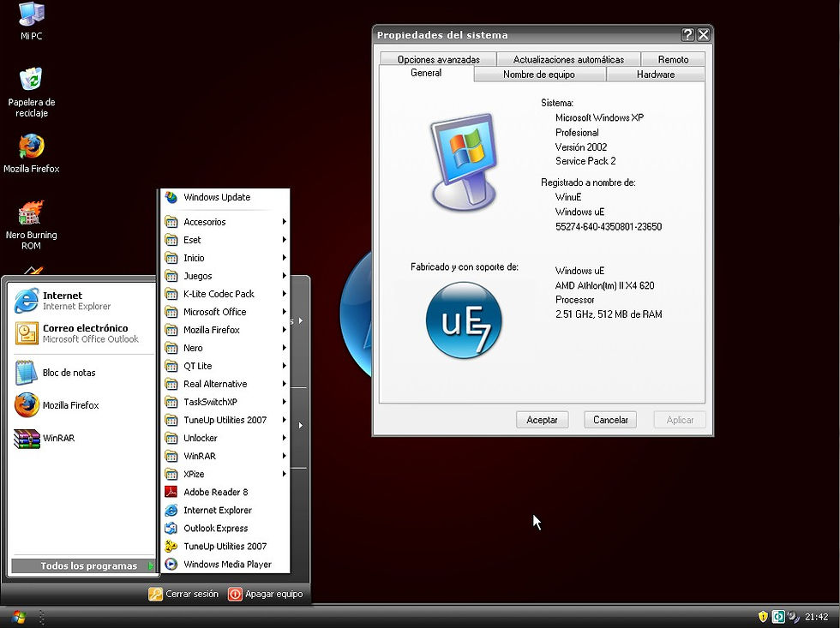Click the 2.51 GHz, 512 MB de RAM text
This screenshot has width=840, height=628.
609,314
